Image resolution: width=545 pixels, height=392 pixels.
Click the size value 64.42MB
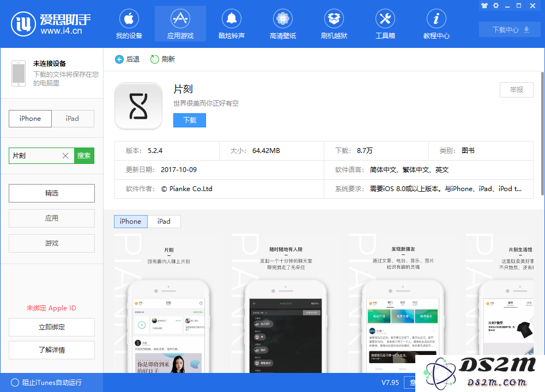[x=267, y=151]
